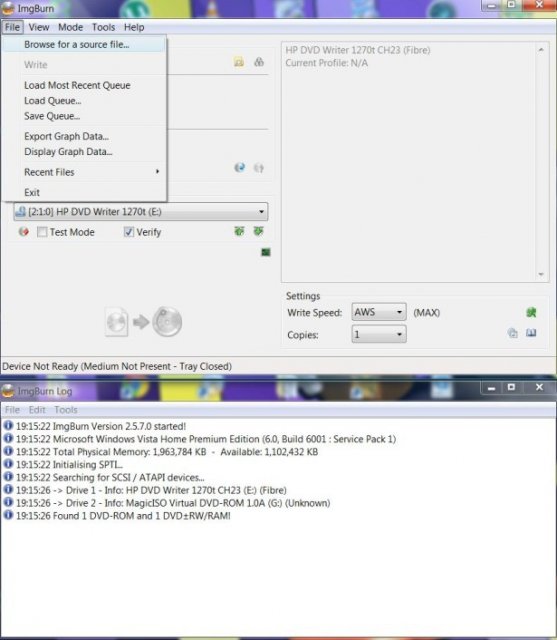Click the second green tray icon
The height and width of the screenshot is (640, 557).
pyautogui.click(x=258, y=231)
